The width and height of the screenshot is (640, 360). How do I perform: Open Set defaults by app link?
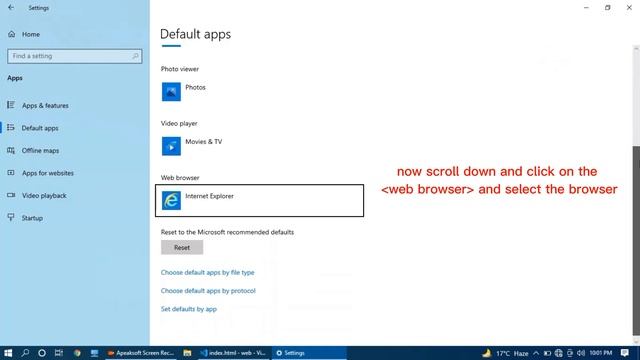(189, 309)
